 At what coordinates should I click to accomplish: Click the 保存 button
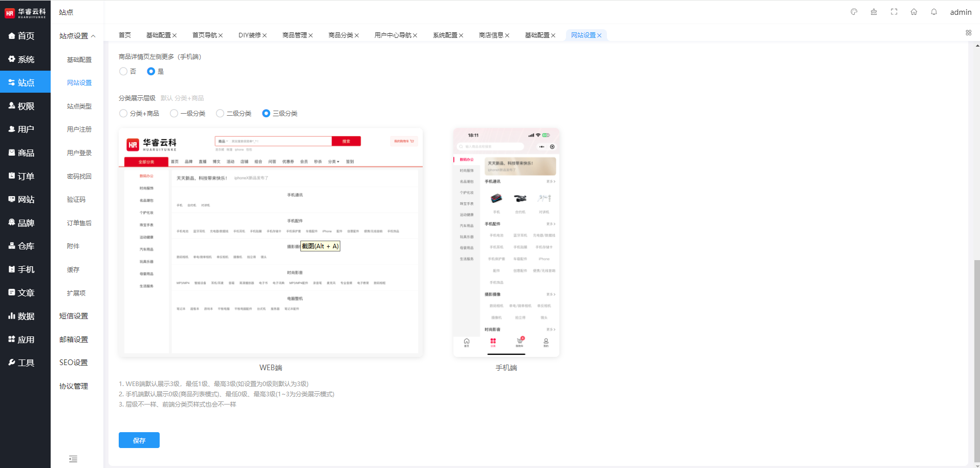point(139,440)
